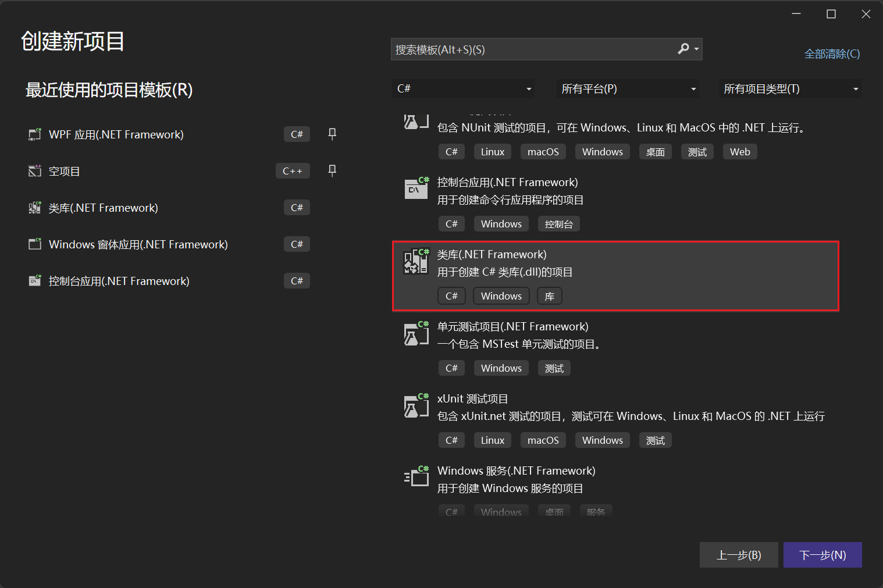Click the C++ tag on 空项目 row
The image size is (883, 588).
tap(293, 171)
